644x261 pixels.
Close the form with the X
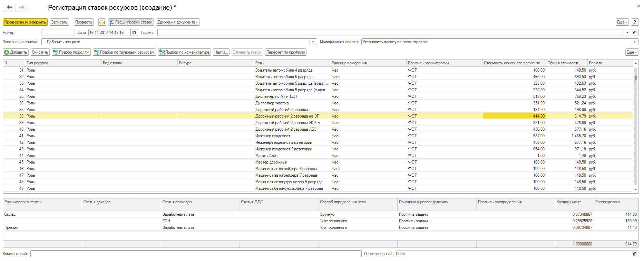638,6
